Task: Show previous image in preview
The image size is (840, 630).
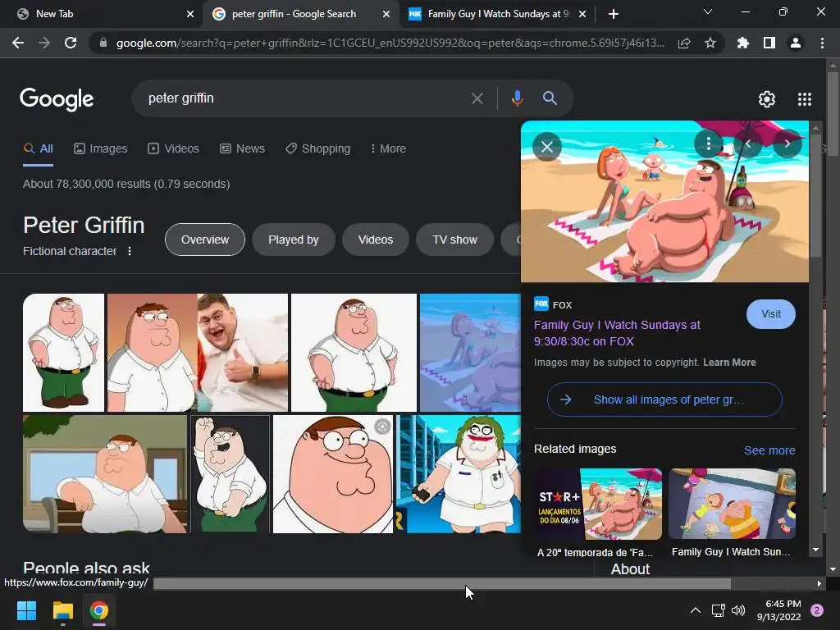Action: pyautogui.click(x=748, y=144)
